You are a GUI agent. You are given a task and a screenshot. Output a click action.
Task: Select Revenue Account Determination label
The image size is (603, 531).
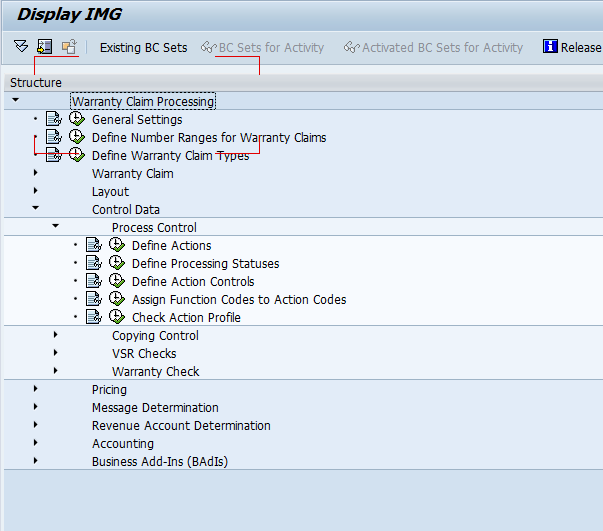[x=181, y=426]
